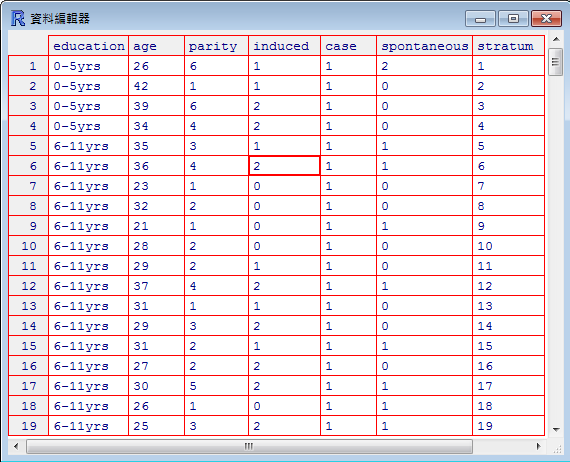This screenshot has width=570, height=462.
Task: Select parity cell 5 in row 17
Action: (216, 386)
